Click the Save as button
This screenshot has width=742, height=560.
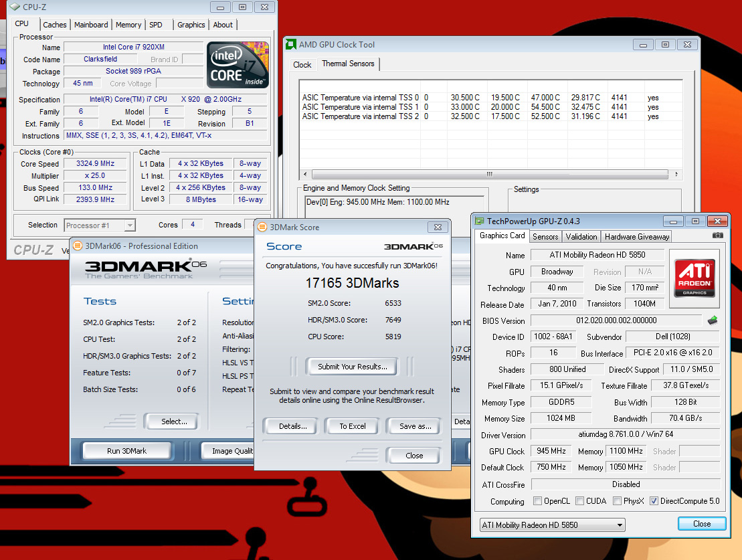click(415, 426)
